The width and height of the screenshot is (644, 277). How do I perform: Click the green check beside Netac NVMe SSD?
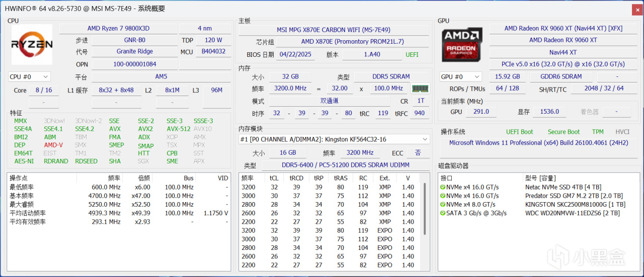tap(443, 187)
